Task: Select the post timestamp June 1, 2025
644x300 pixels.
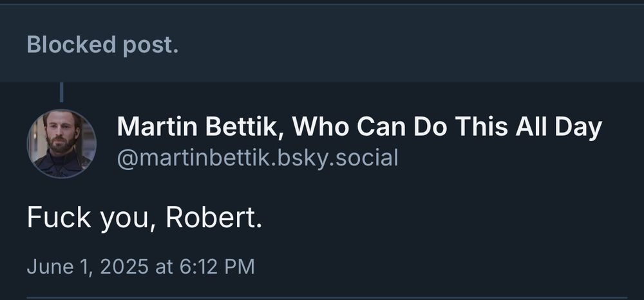Action: coord(140,267)
